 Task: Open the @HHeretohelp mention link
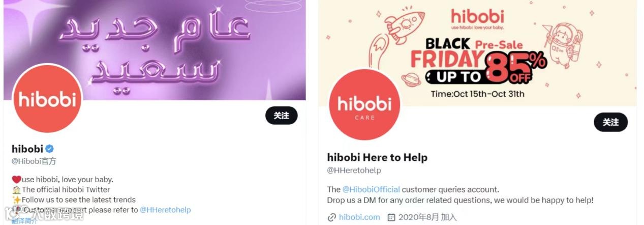(165, 210)
